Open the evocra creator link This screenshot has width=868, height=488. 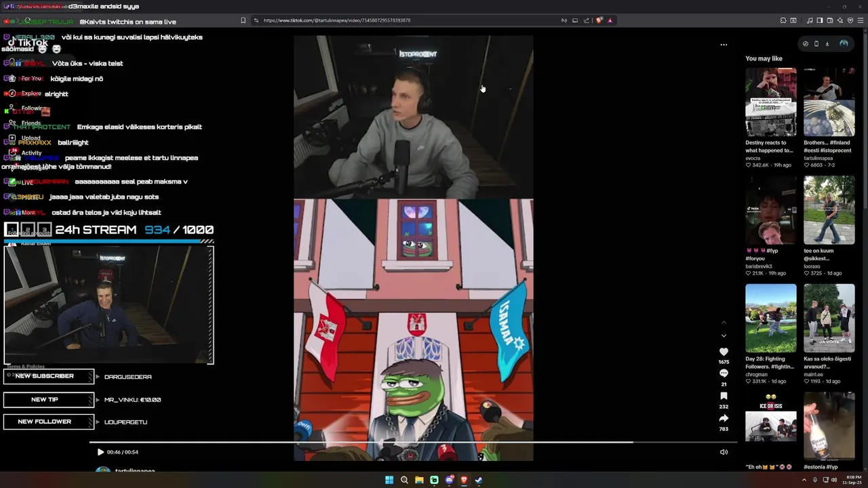tap(753, 158)
